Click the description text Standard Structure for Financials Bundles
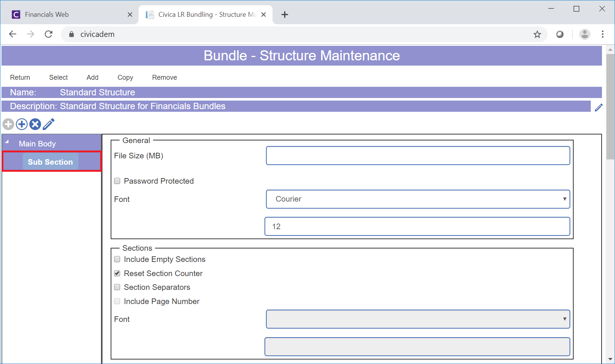 pyautogui.click(x=143, y=106)
